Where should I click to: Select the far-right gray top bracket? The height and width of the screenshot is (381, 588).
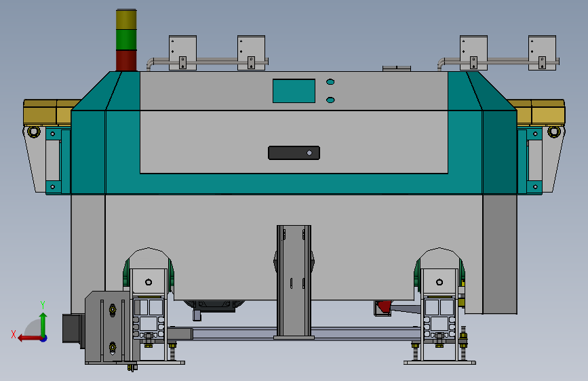pyautogui.click(x=543, y=53)
